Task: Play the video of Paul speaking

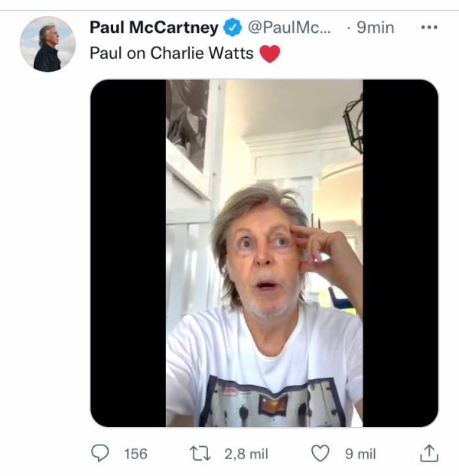Action: click(x=264, y=253)
